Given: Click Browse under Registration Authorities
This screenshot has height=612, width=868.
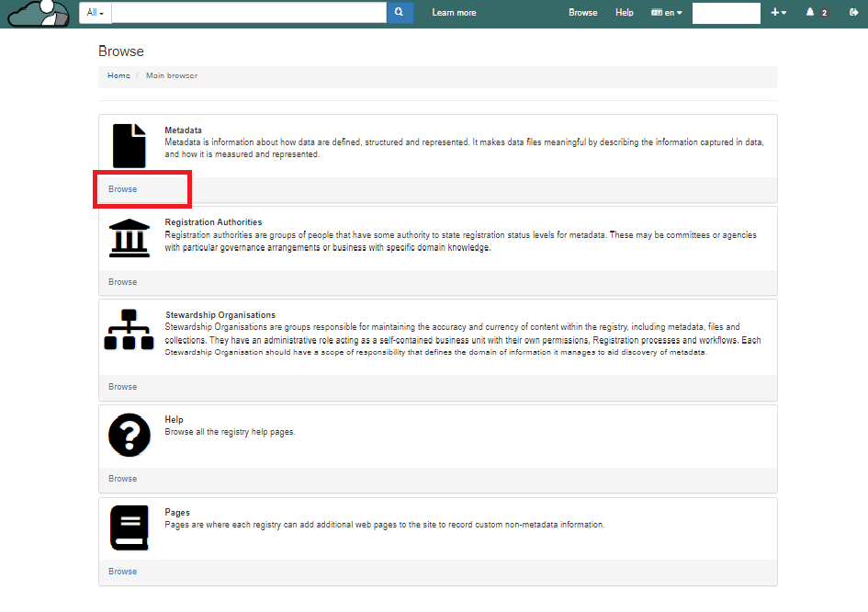Looking at the screenshot, I should [122, 282].
